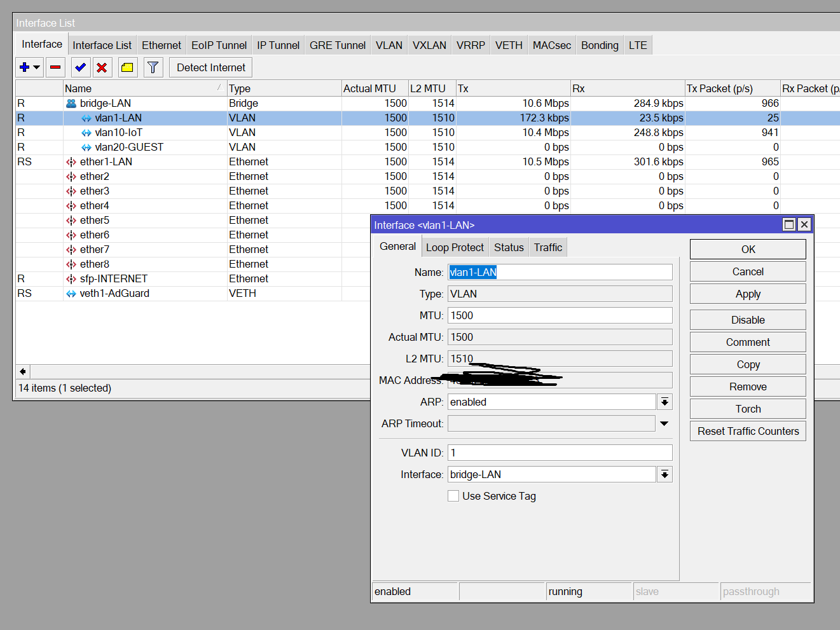Open the Interface dropdown for bridge-LAN

click(x=664, y=474)
